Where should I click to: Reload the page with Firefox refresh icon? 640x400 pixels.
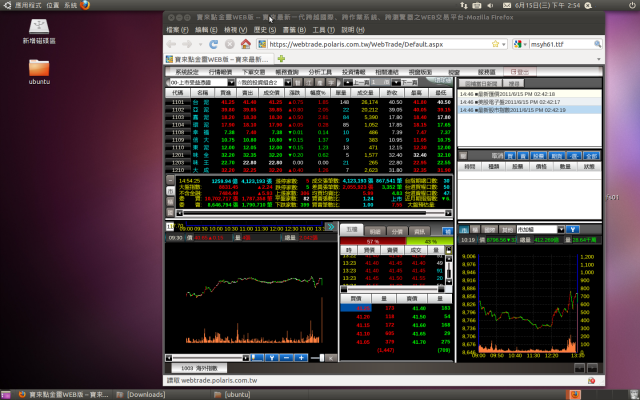(213, 44)
